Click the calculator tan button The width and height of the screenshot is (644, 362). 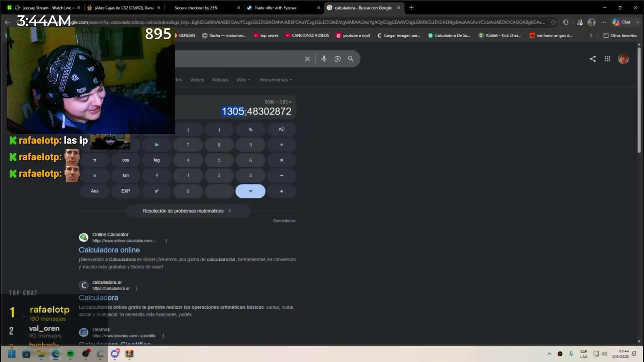click(125, 175)
